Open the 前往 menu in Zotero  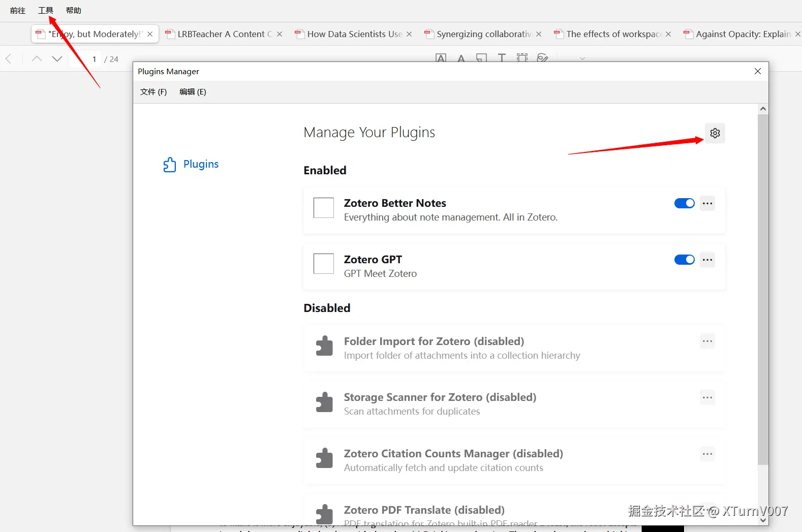tap(18, 11)
